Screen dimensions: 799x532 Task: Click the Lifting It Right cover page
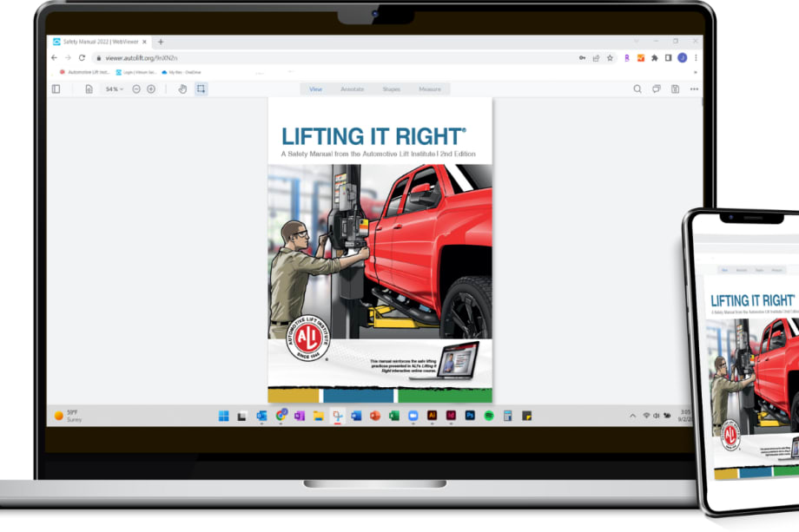tap(380, 251)
